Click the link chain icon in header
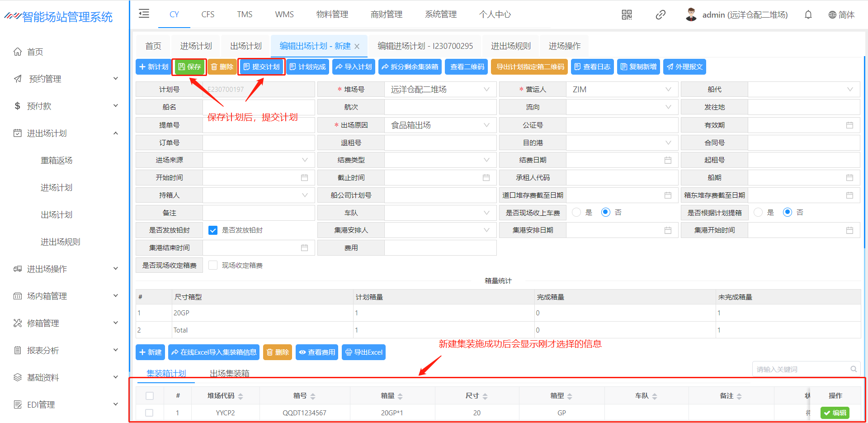 [660, 15]
